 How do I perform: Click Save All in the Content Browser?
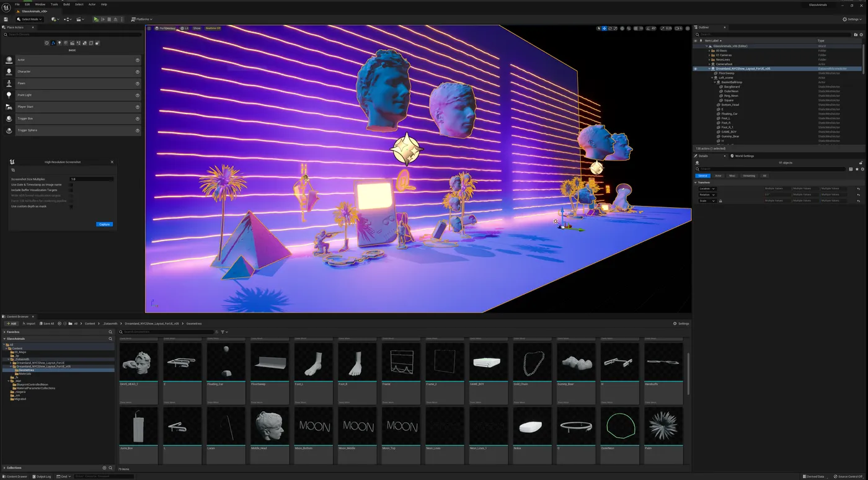click(x=46, y=323)
